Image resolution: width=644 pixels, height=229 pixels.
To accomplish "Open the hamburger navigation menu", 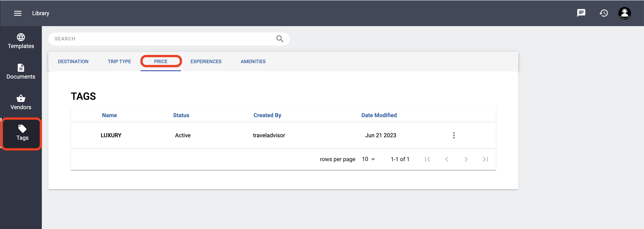I will click(x=17, y=13).
